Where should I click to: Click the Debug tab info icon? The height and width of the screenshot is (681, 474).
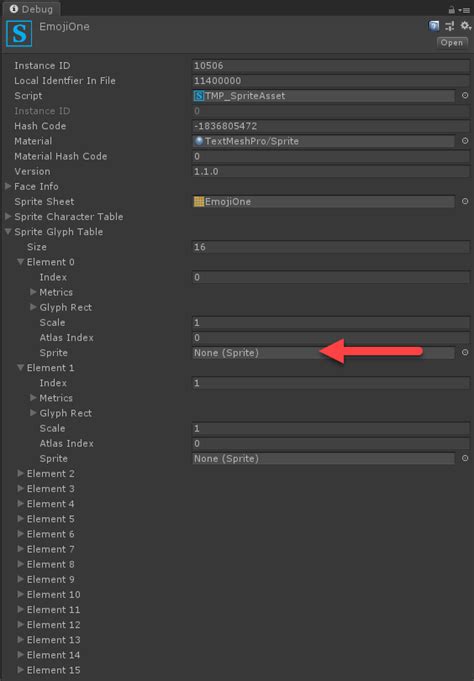(x=14, y=9)
